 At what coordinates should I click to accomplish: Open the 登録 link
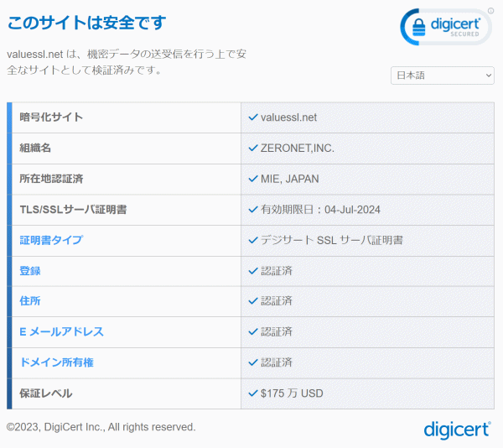pos(30,271)
